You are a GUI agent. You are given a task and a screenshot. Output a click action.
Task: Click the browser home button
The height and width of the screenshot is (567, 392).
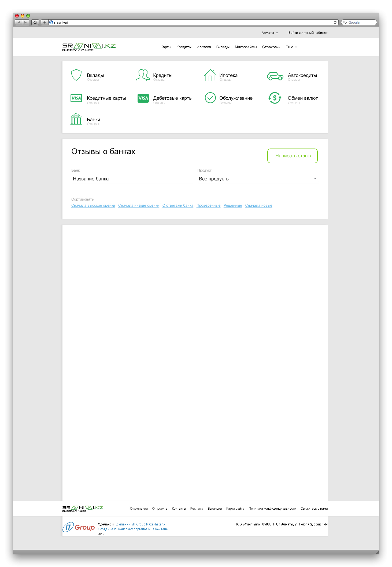tap(35, 22)
